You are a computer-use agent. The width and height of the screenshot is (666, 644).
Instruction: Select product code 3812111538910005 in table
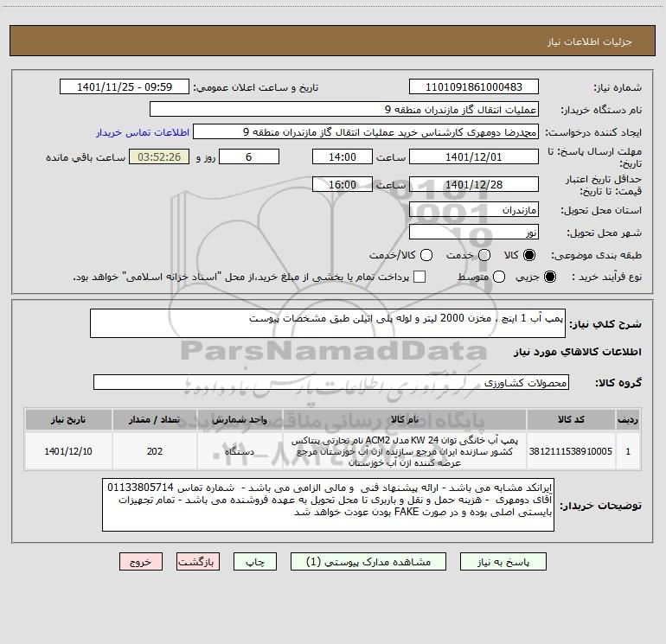click(x=571, y=451)
